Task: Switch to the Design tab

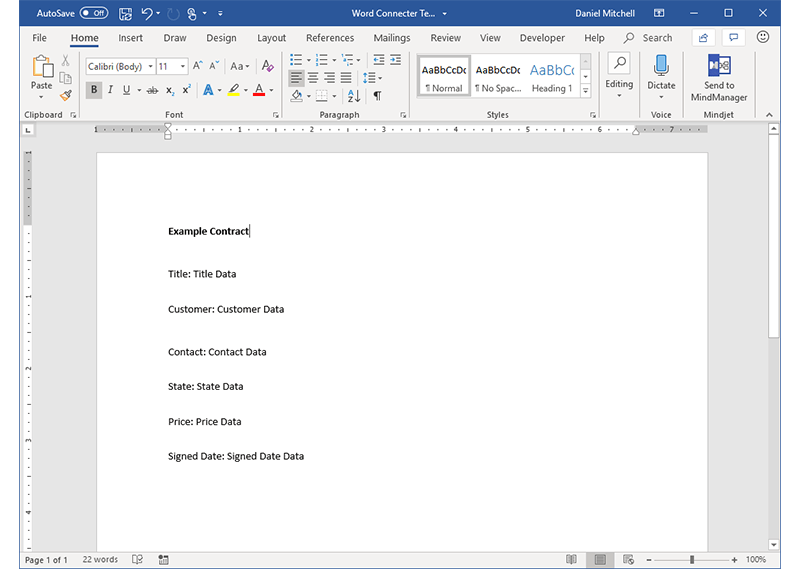Action: pyautogui.click(x=221, y=38)
